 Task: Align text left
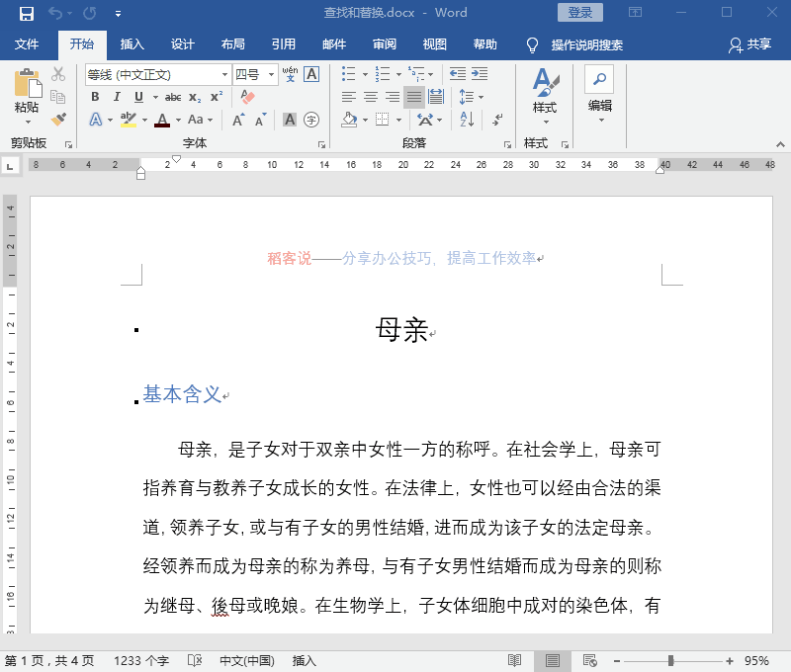click(x=349, y=97)
